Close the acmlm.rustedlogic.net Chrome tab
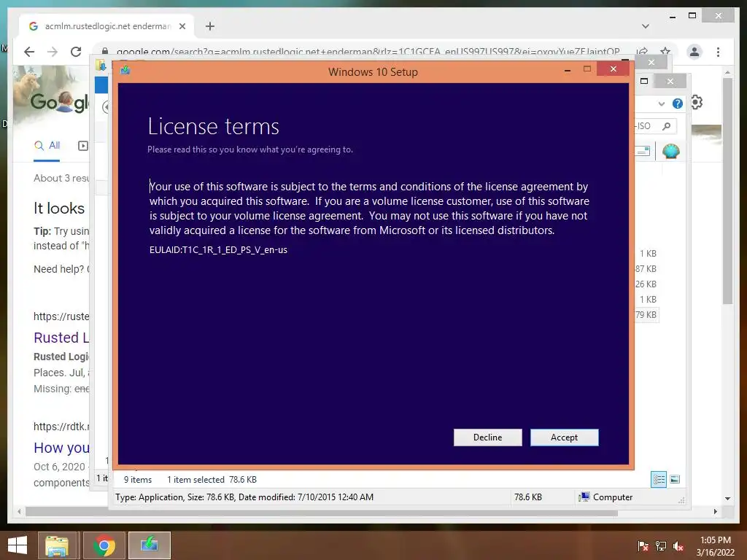The height and width of the screenshot is (560, 747). click(x=182, y=26)
